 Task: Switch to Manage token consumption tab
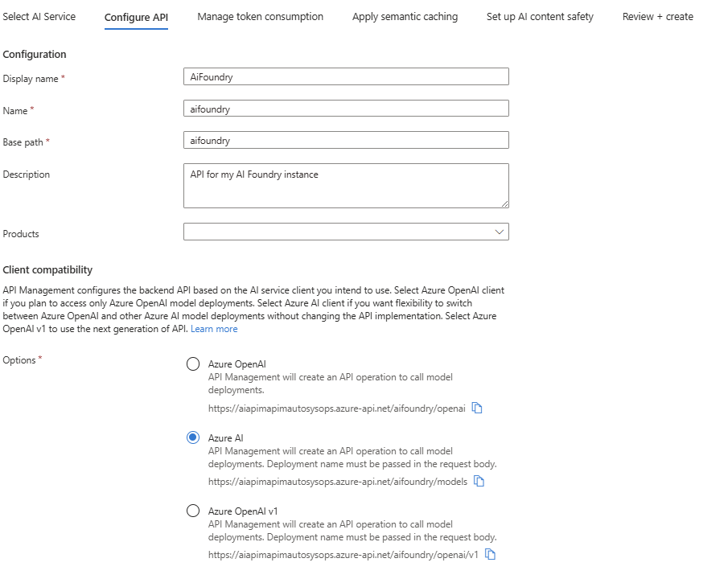pyautogui.click(x=260, y=17)
